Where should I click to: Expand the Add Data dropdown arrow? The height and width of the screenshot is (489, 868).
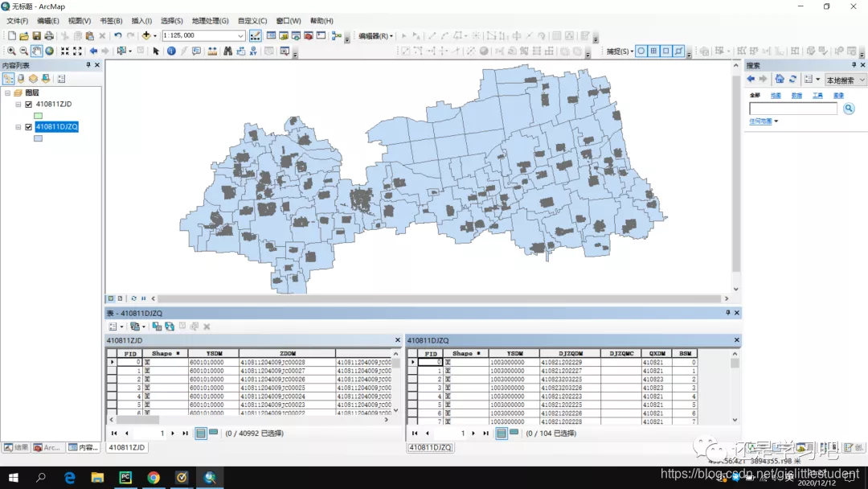[155, 36]
